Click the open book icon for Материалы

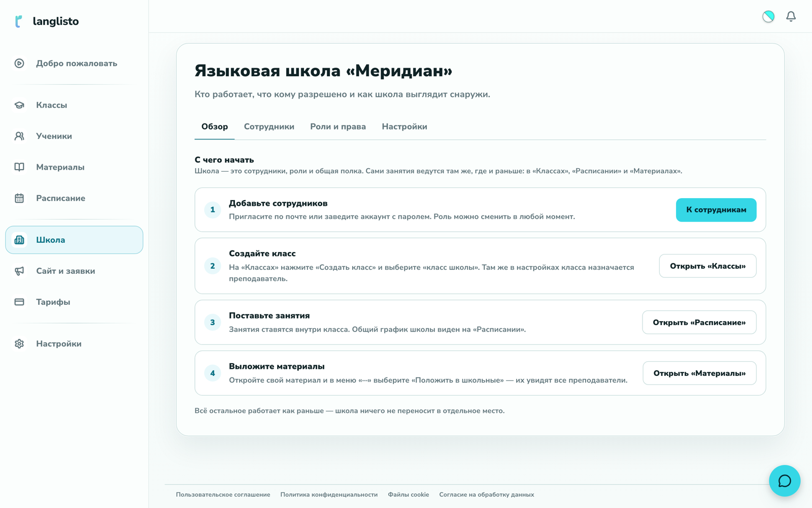(19, 167)
